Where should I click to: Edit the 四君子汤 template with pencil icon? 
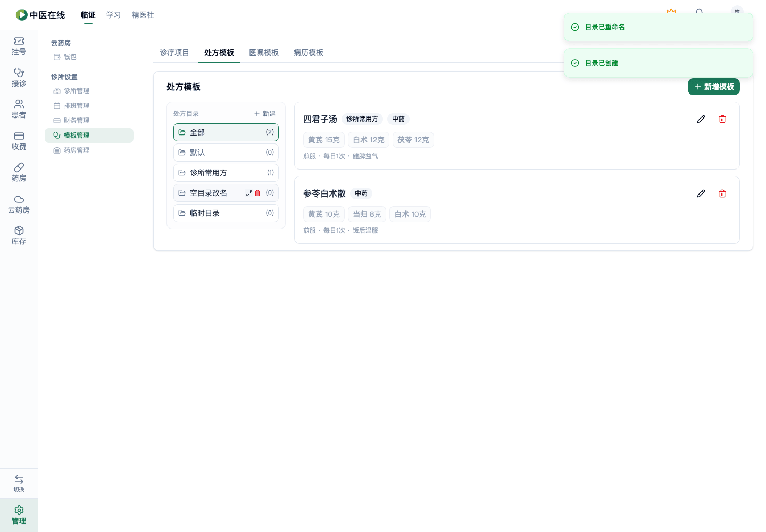pyautogui.click(x=701, y=119)
